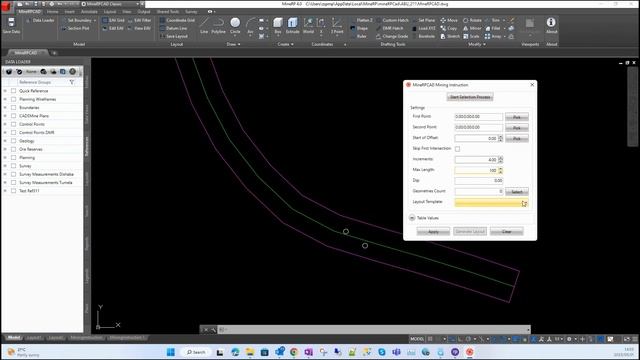Click the Section Plot tool
Viewport: 640px width, 360px height.
click(x=76, y=29)
